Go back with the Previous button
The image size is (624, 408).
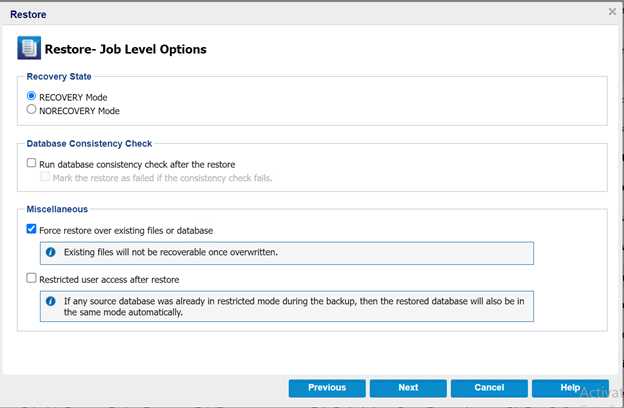click(327, 388)
